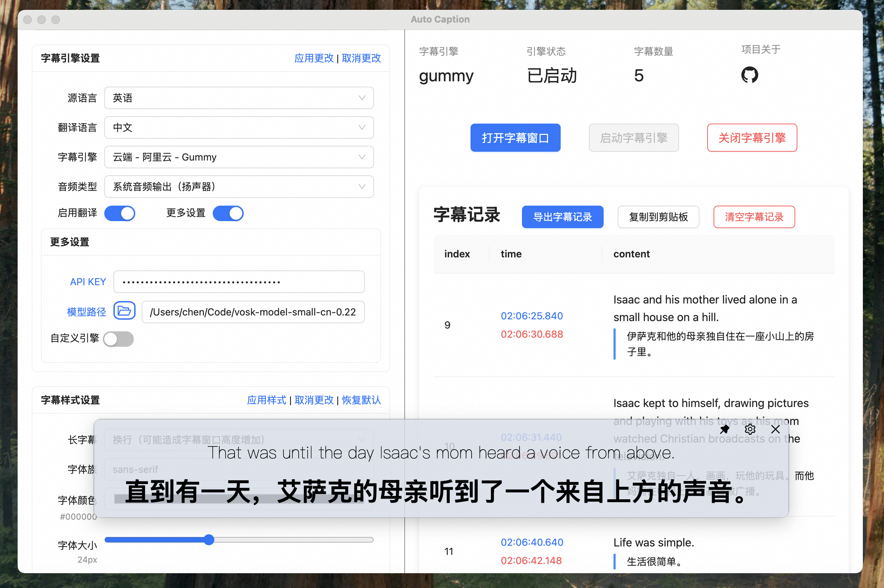Enable the 自定义引擎 switch
The image size is (884, 588).
click(x=119, y=339)
